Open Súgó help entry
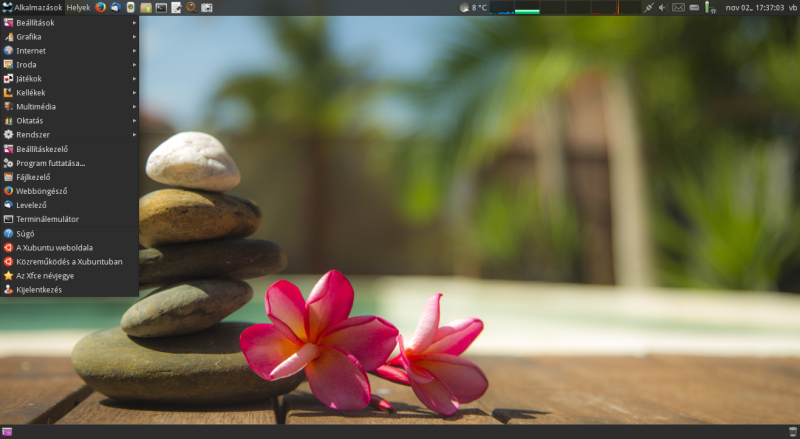The height and width of the screenshot is (439, 800). [x=69, y=234]
